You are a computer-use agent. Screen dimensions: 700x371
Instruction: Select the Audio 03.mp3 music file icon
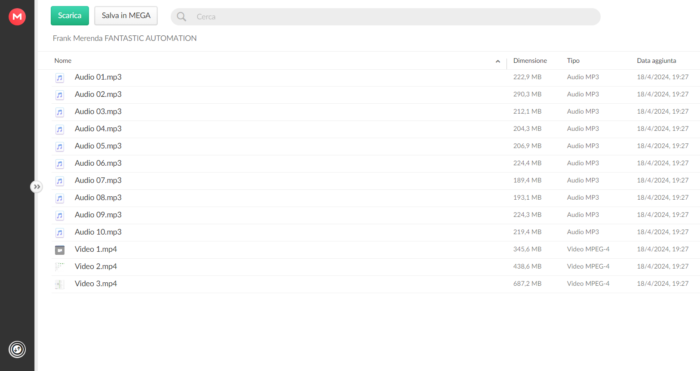pos(59,112)
